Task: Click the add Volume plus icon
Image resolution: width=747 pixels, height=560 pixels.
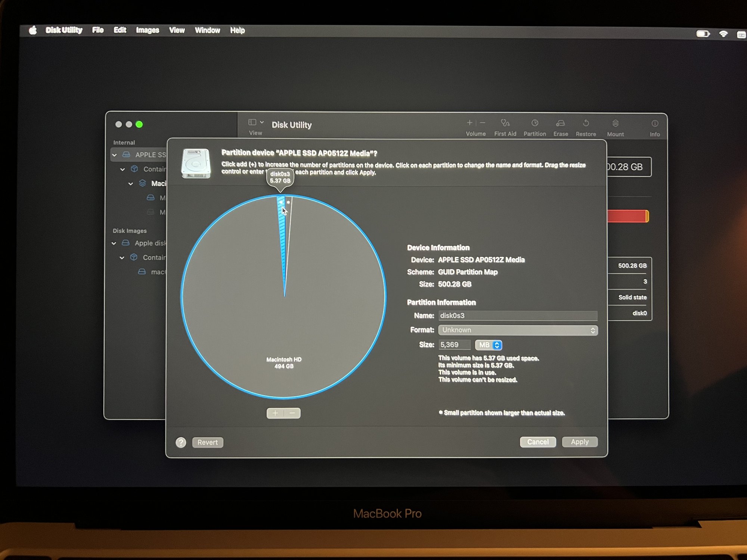Action: pos(469,122)
